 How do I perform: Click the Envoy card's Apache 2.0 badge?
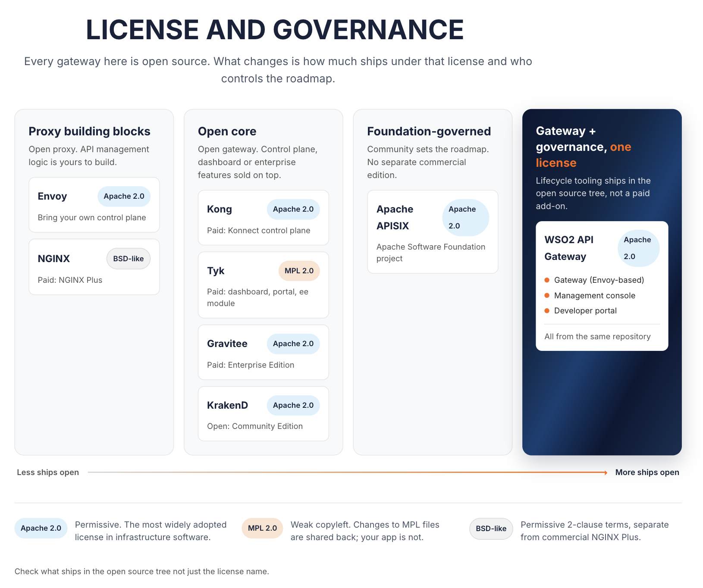click(124, 197)
